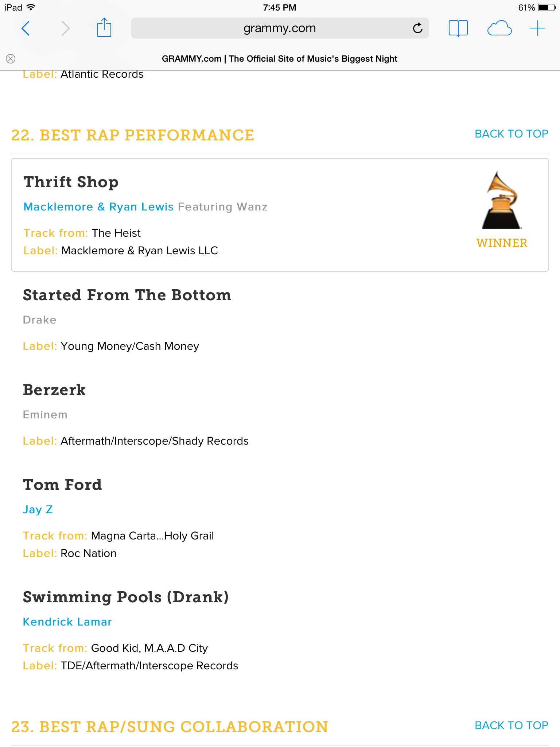Image resolution: width=560 pixels, height=747 pixels.
Task: Show iCloud Tabs cloud icon
Action: pyautogui.click(x=499, y=28)
